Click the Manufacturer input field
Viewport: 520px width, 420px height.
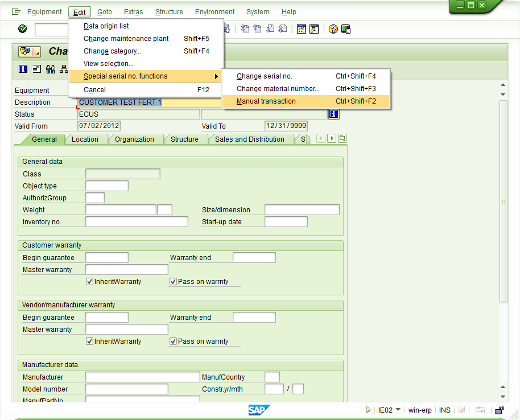[x=143, y=377]
